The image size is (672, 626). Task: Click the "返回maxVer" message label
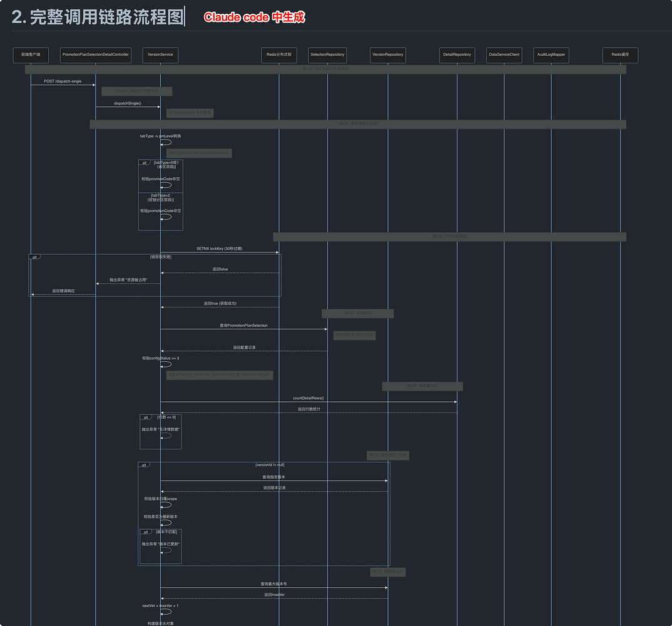click(x=274, y=595)
